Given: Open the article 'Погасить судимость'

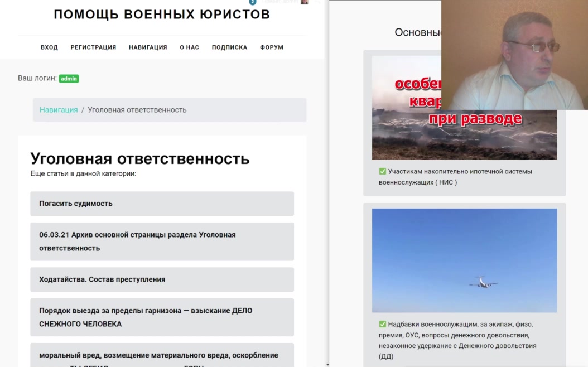Looking at the screenshot, I should point(162,204).
